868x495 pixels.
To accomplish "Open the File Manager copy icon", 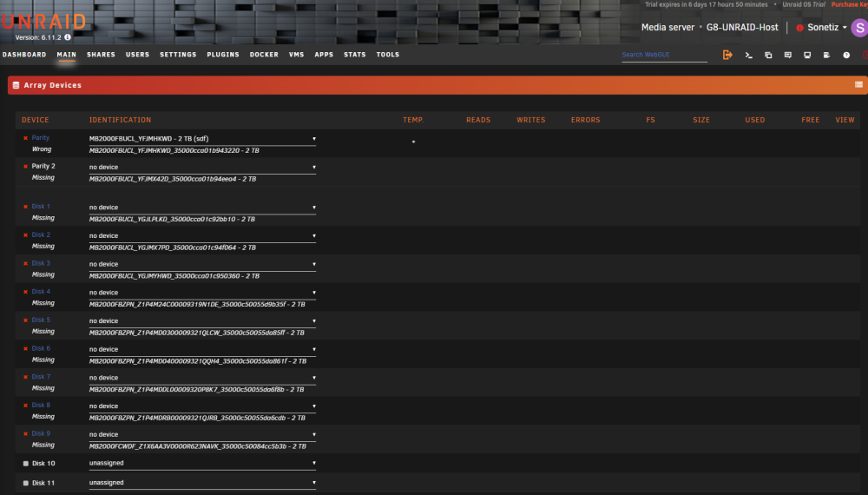I will pos(768,56).
